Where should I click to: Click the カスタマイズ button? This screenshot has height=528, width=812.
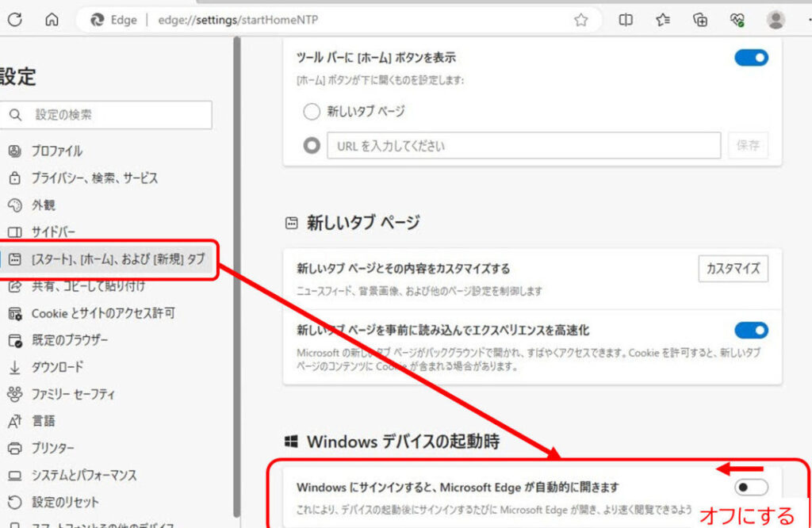(733, 268)
